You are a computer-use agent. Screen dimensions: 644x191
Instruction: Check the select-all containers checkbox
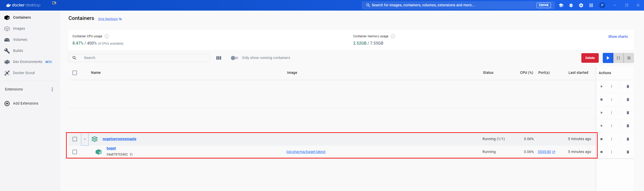(75, 73)
